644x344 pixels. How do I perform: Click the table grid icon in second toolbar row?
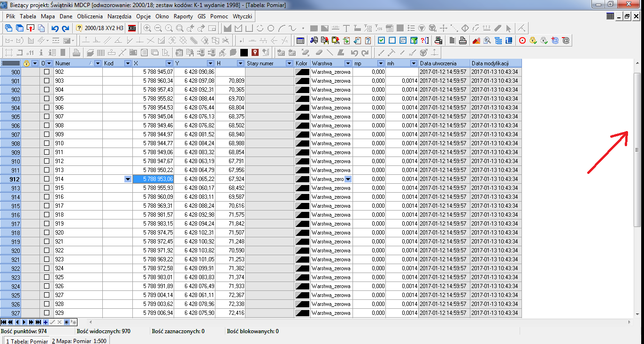coord(299,40)
